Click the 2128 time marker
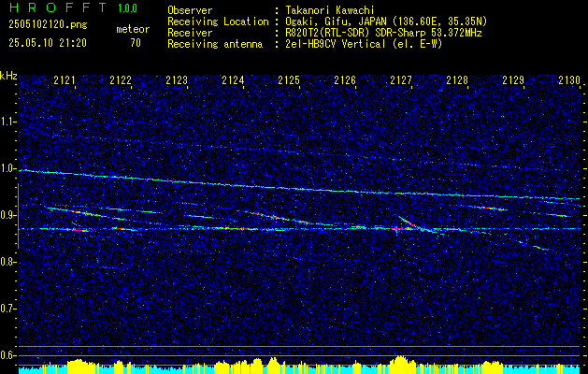 (457, 80)
